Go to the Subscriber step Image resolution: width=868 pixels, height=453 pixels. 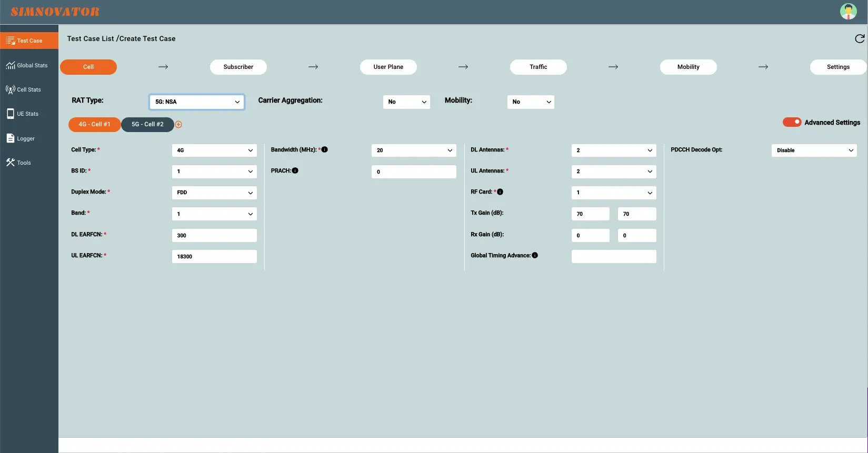click(238, 67)
